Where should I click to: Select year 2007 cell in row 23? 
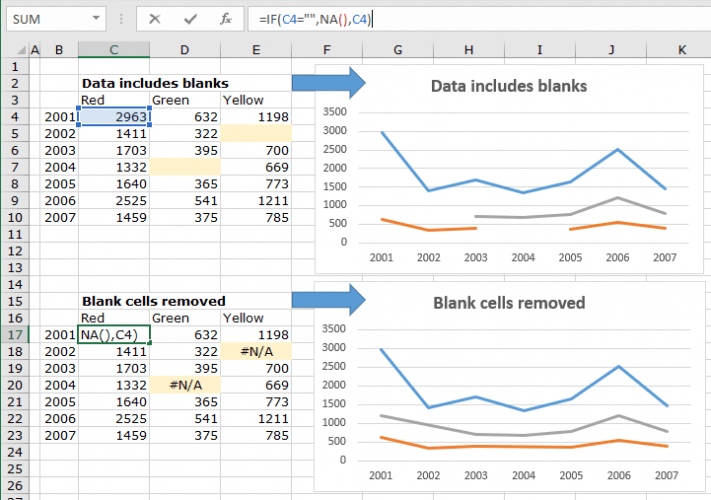click(x=59, y=435)
